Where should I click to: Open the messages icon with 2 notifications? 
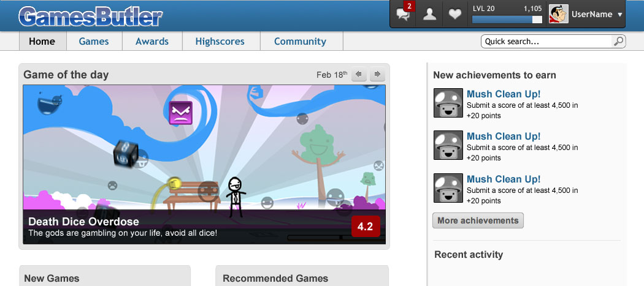click(404, 14)
